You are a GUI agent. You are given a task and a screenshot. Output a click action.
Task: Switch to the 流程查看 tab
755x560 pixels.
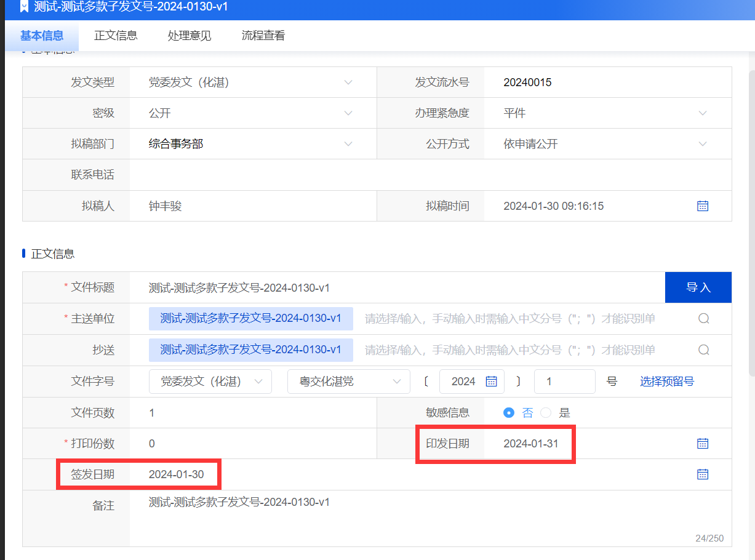263,36
